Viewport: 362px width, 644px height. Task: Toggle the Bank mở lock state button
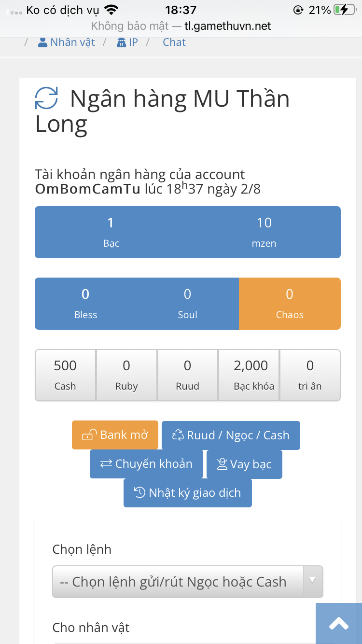[115, 435]
